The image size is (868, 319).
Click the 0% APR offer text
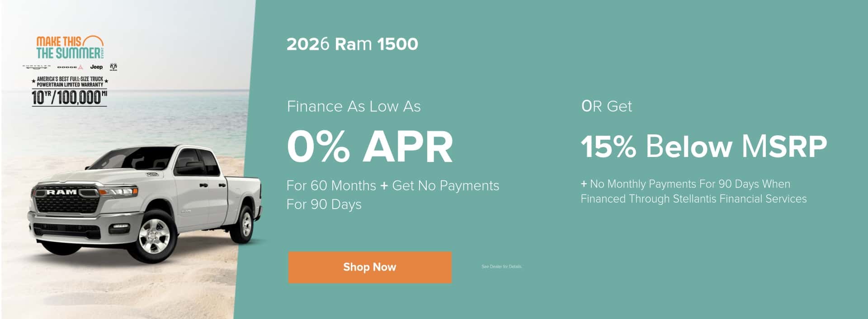click(370, 147)
